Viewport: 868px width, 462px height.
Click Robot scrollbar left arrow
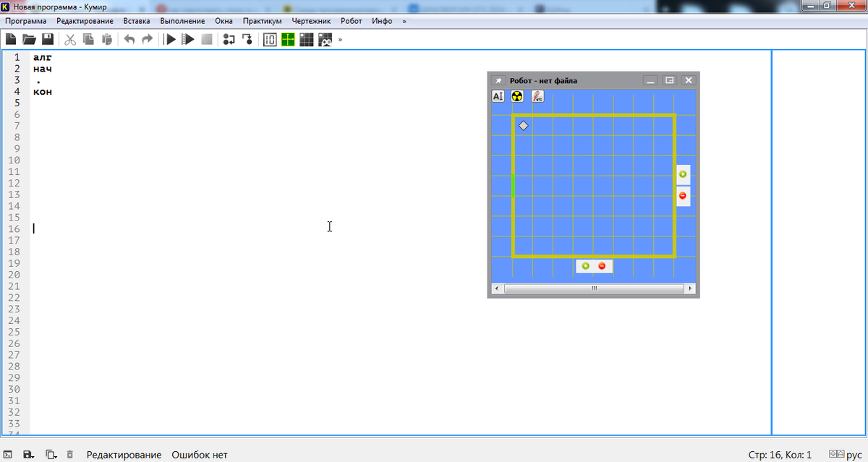point(495,288)
